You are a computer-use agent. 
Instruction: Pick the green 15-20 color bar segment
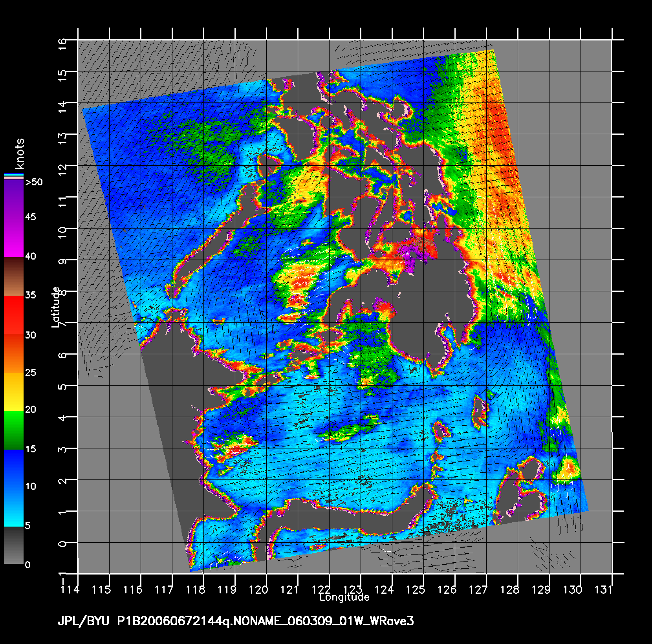(14, 430)
